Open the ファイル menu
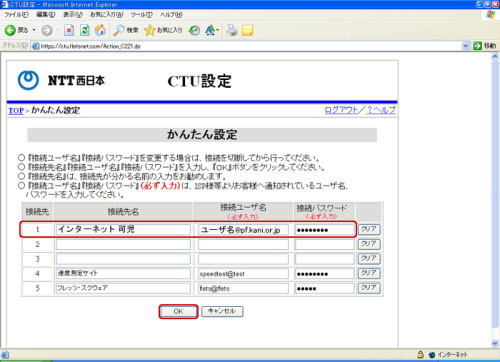The width and height of the screenshot is (500, 362). click(16, 15)
